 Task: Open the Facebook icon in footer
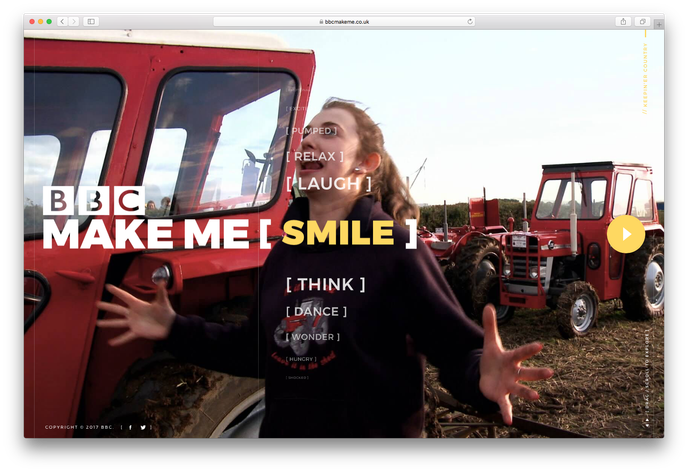click(130, 427)
